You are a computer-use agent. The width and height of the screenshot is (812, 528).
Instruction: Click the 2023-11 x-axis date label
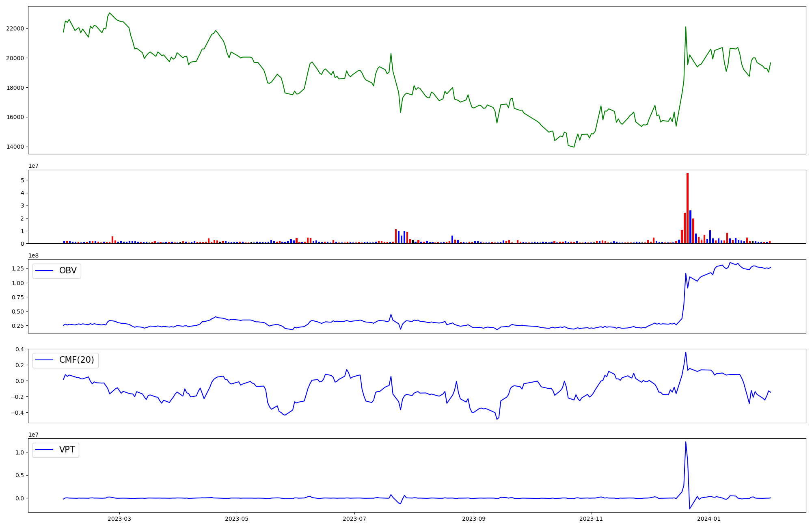[x=591, y=519]
